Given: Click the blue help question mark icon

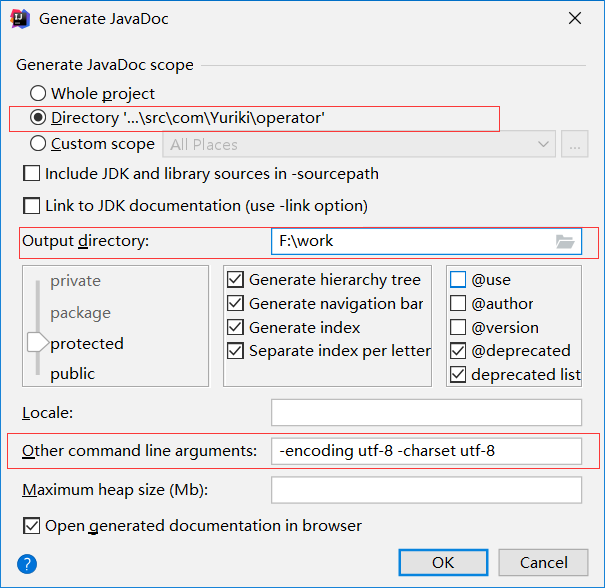Looking at the screenshot, I should (x=27, y=563).
